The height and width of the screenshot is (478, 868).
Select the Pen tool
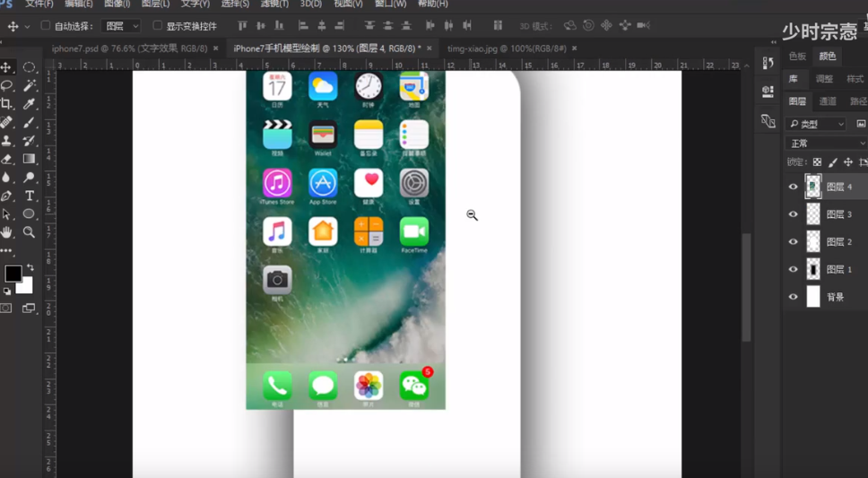click(6, 196)
